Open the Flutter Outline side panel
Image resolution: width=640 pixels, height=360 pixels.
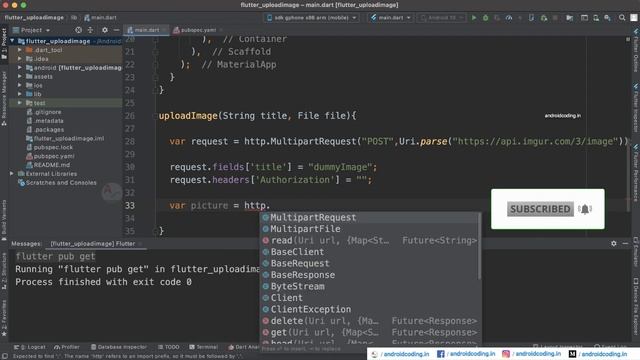pyautogui.click(x=636, y=50)
